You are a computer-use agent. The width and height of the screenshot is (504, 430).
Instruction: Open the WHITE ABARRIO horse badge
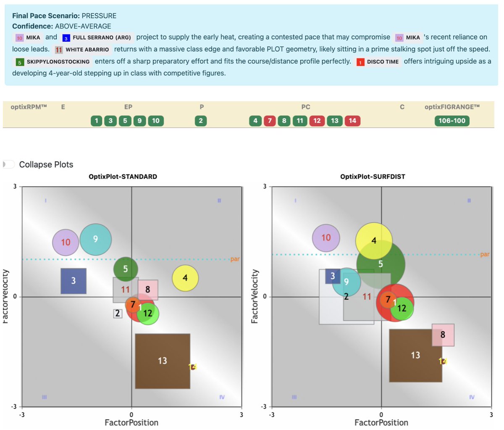[x=82, y=50]
